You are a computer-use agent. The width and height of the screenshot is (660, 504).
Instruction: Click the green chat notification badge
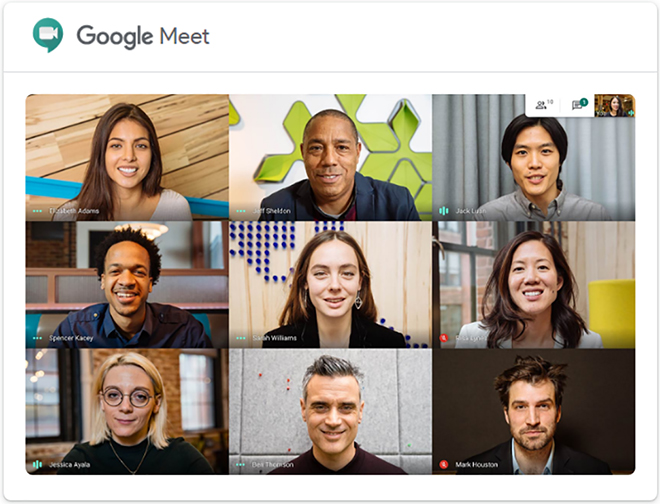[583, 102]
